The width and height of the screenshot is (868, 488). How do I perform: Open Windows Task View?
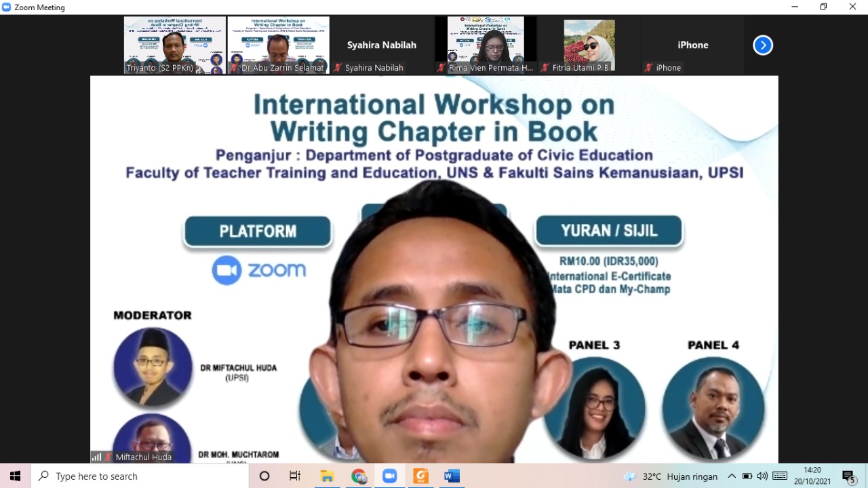(x=295, y=476)
